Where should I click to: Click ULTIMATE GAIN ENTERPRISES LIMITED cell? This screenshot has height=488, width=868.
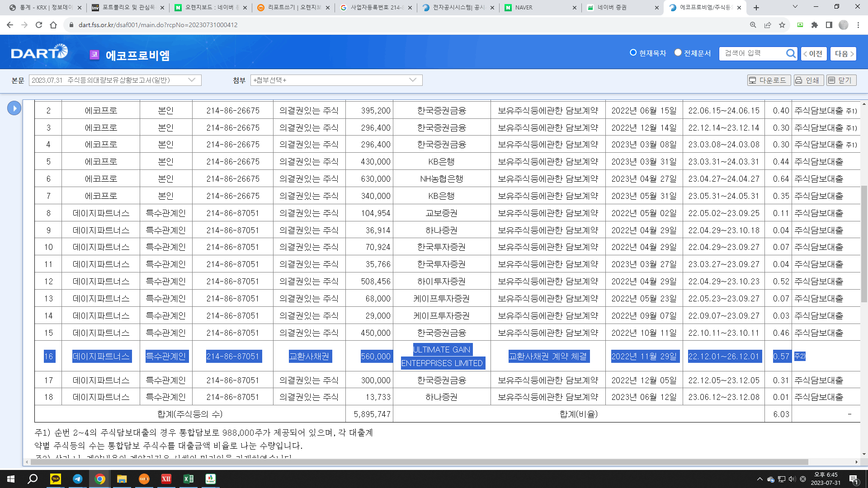click(x=442, y=356)
